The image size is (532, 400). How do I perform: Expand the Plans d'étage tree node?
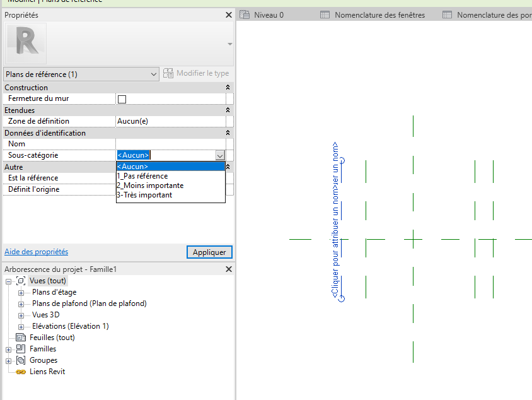21,292
